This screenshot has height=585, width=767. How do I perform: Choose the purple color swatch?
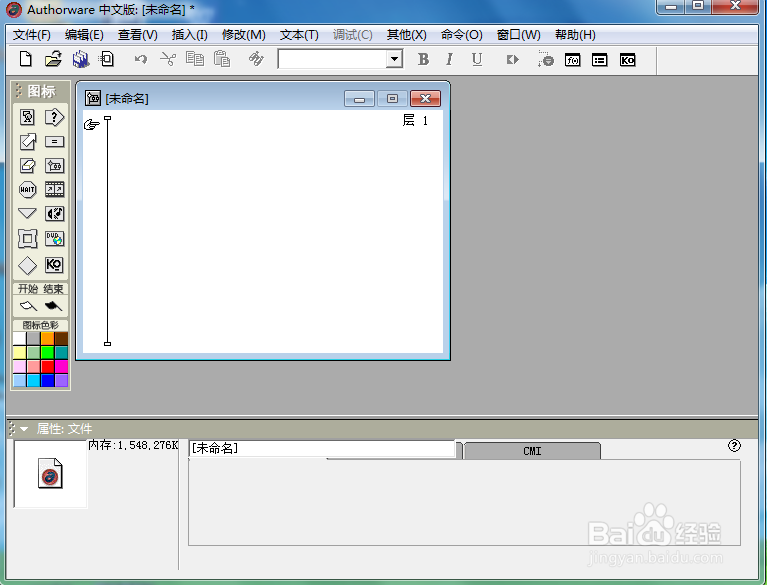(62, 380)
